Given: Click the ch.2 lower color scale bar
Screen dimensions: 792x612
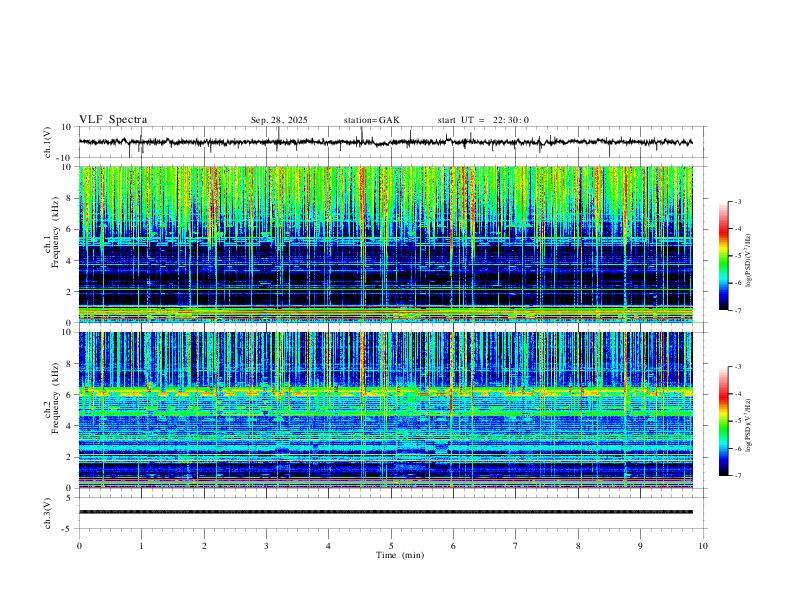Looking at the screenshot, I should coord(723,421).
